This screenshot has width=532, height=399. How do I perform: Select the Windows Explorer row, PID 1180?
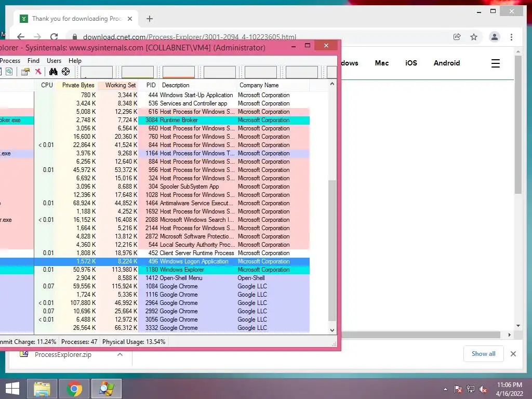[x=155, y=270]
